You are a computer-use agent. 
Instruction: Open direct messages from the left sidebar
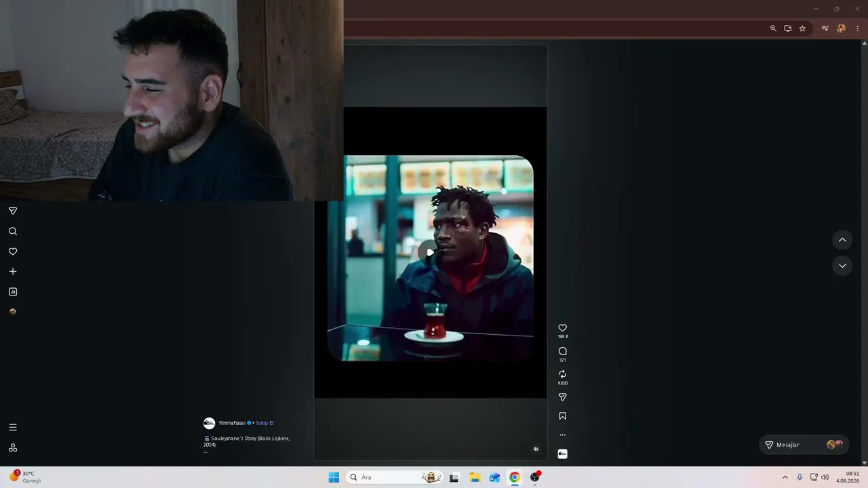pos(13,211)
